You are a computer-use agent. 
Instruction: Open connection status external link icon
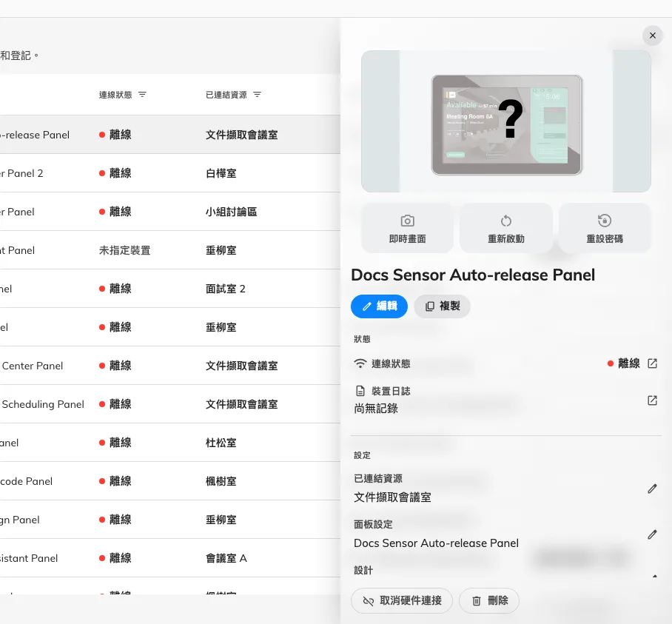click(x=652, y=363)
